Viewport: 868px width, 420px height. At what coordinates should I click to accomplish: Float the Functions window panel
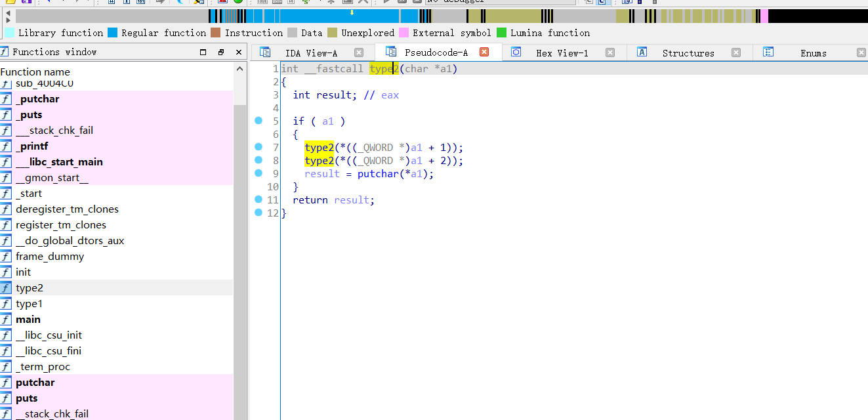click(203, 52)
